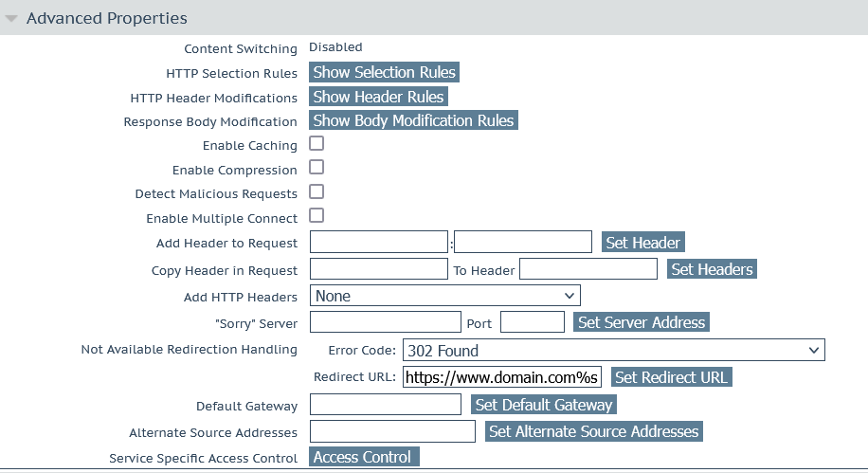Click the Not Available Redirection Handling label
868x473 pixels.
coord(190,350)
